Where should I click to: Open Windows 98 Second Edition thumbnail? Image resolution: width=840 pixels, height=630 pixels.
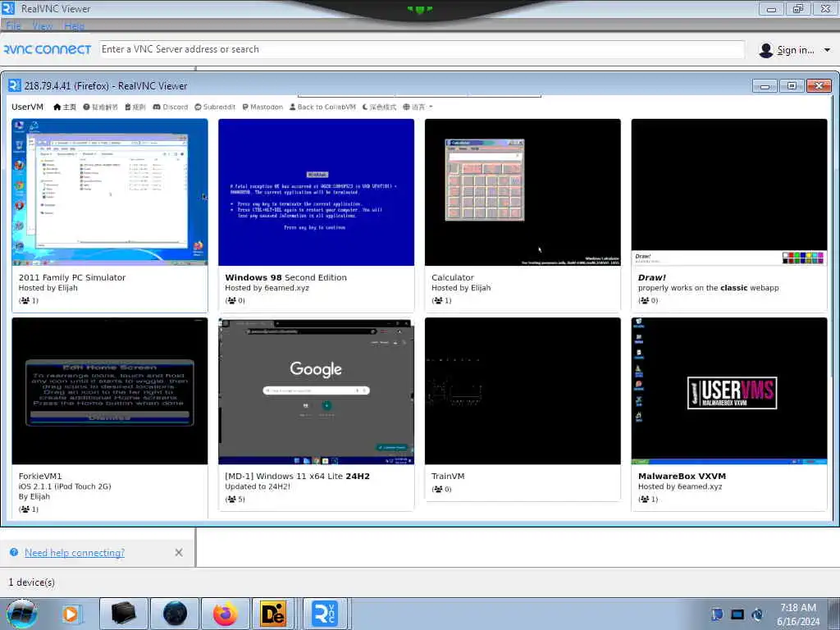coord(316,192)
